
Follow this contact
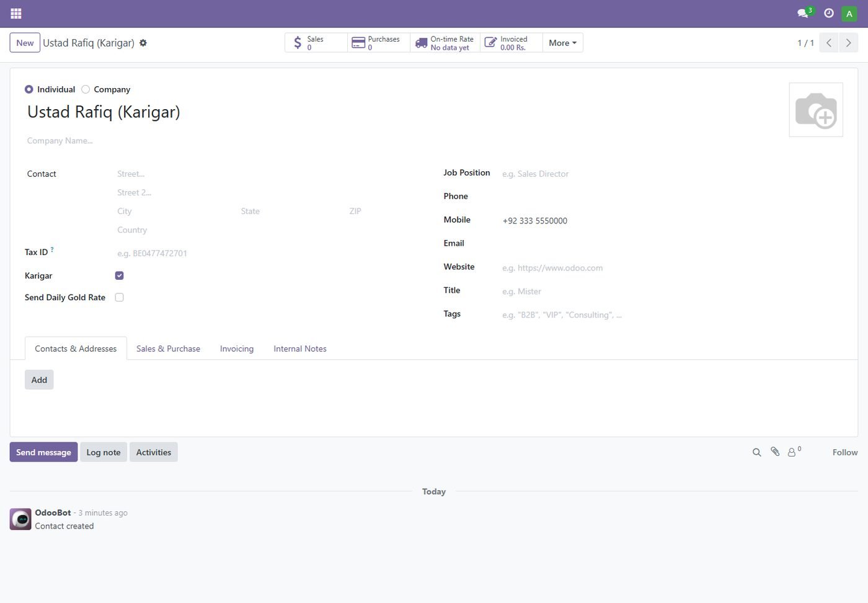845,452
